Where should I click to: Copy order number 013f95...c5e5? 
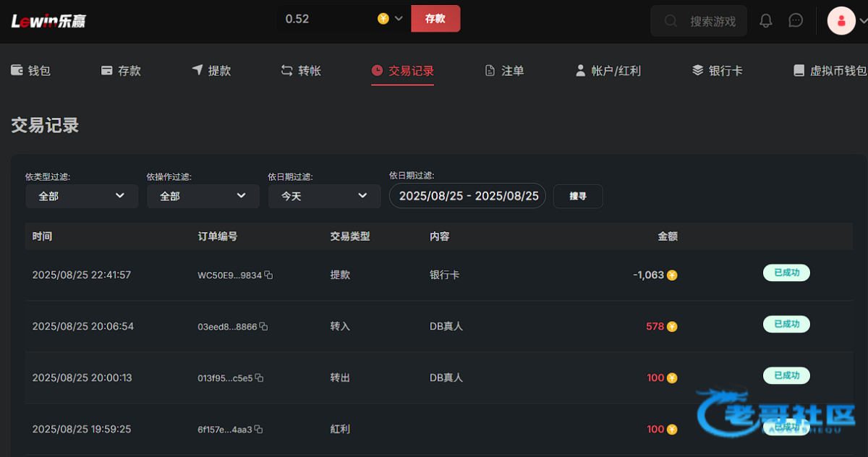pos(259,378)
